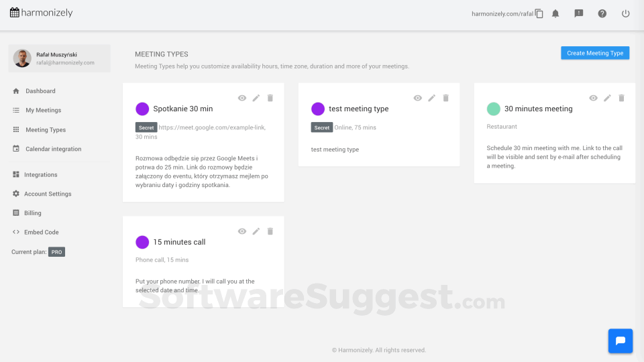Copy the harmonizely.com/rafal link

539,13
